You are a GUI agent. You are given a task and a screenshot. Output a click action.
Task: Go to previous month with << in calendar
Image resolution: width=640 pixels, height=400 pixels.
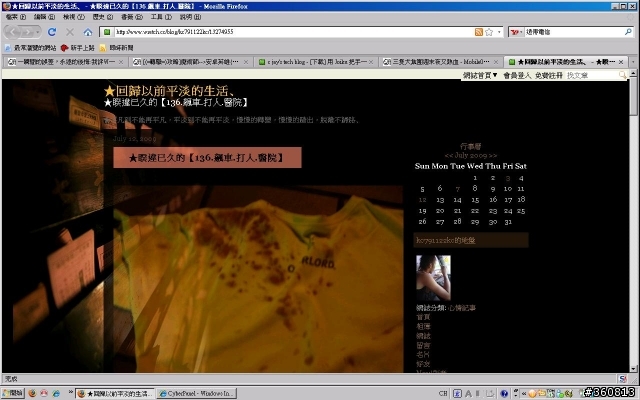click(x=449, y=156)
